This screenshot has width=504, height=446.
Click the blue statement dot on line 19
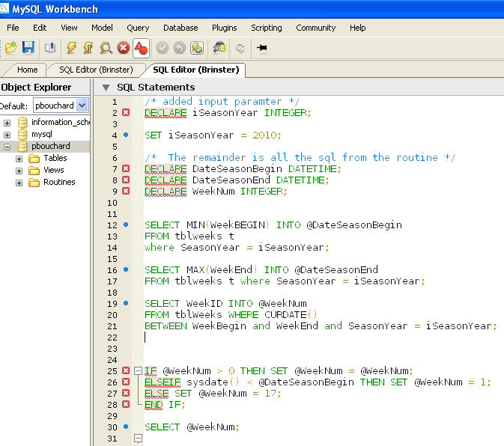[x=126, y=303]
